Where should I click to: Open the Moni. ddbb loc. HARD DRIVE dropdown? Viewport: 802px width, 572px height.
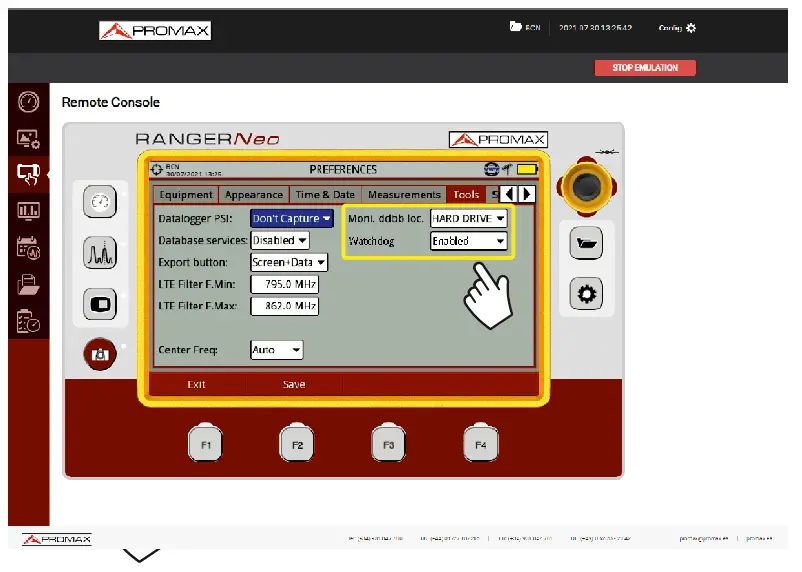(469, 218)
